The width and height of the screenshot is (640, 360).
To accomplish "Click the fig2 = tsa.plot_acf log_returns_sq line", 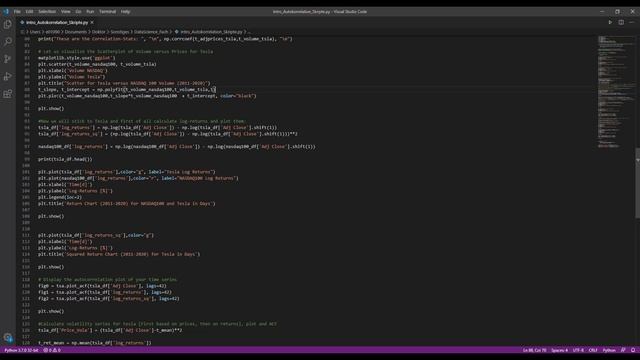I will (109, 298).
